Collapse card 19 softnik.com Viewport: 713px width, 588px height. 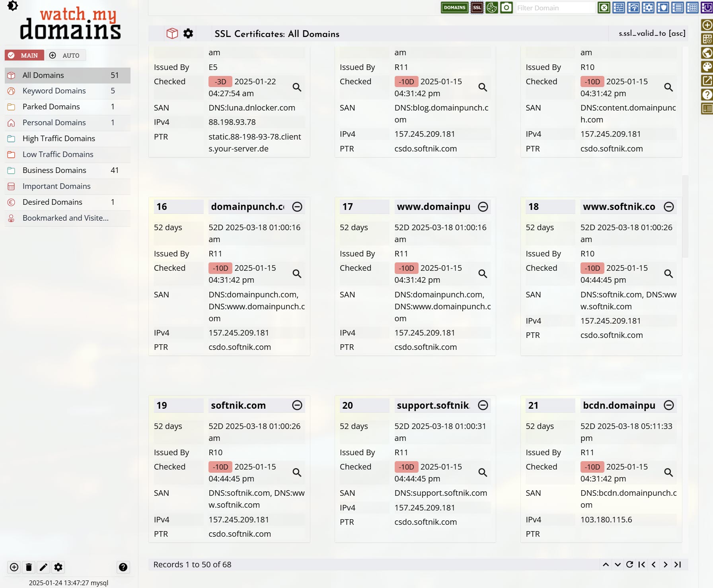click(x=297, y=405)
